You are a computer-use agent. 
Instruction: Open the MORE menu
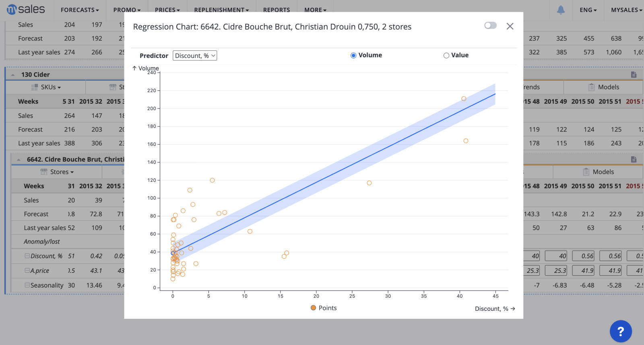(x=314, y=10)
